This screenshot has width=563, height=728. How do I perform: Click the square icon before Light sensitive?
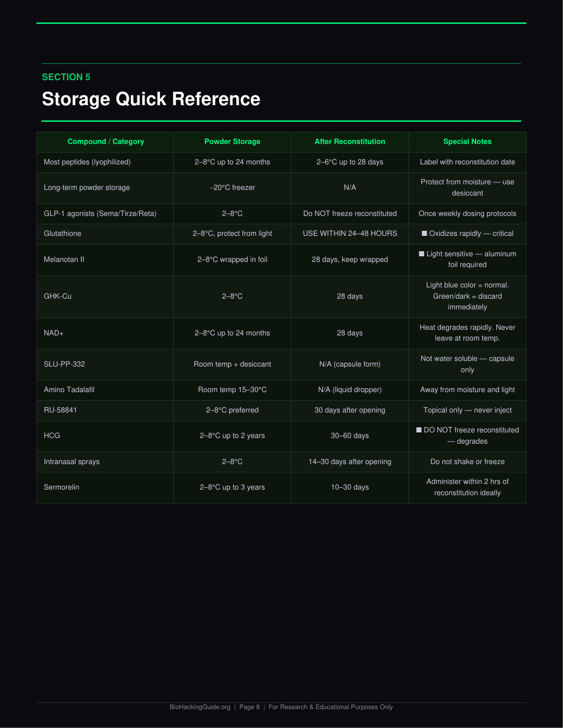tap(421, 254)
